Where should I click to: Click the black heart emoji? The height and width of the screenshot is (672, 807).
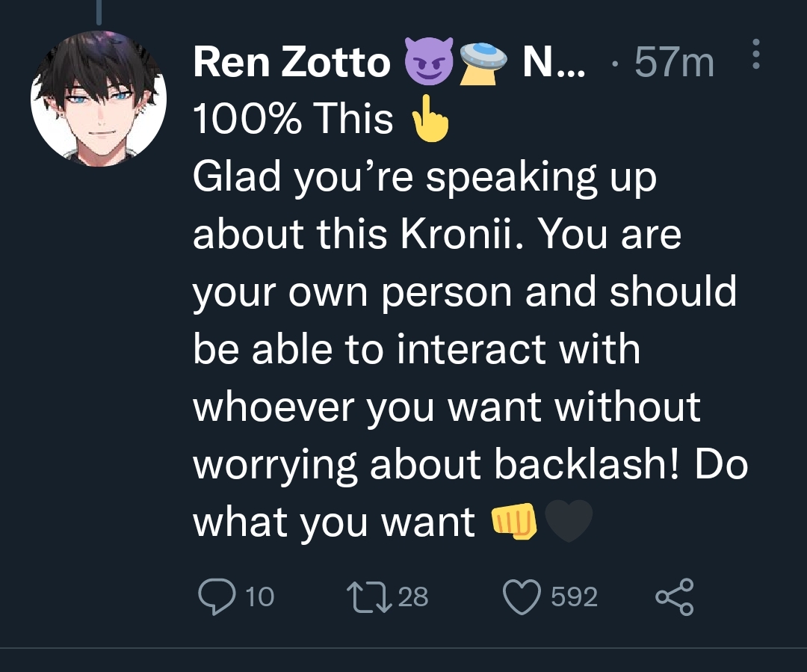pyautogui.click(x=569, y=520)
